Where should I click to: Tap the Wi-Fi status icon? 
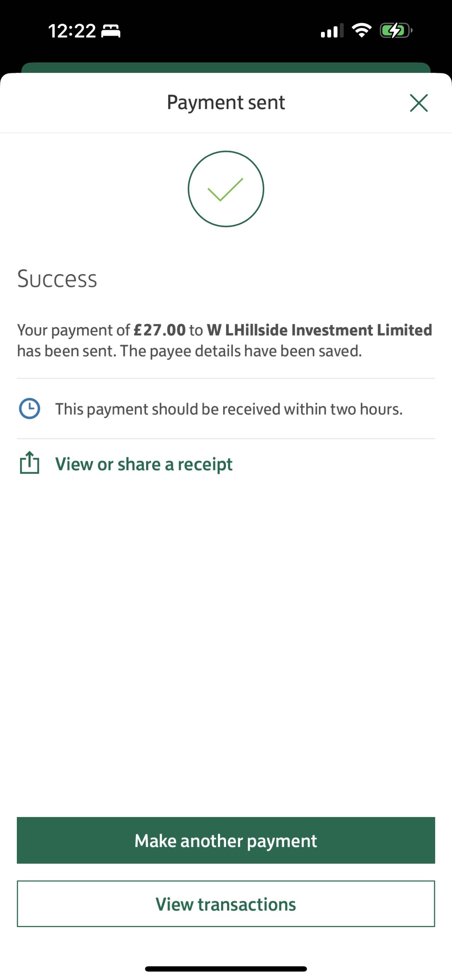click(362, 30)
